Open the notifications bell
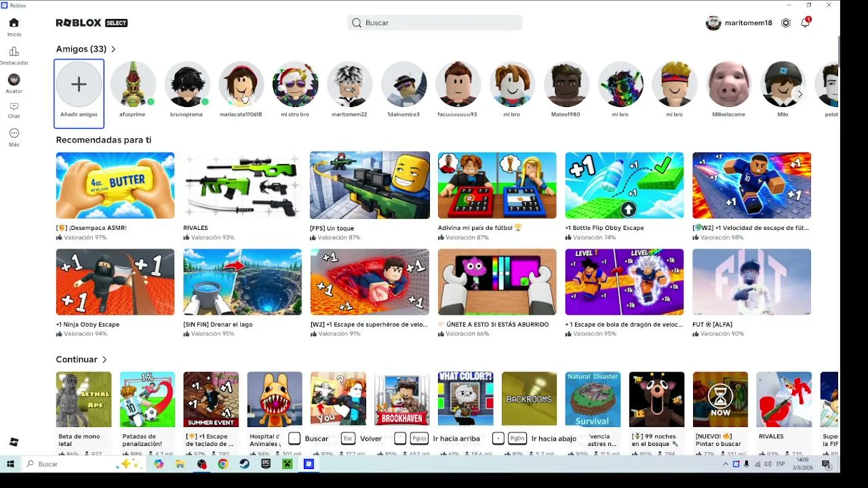 click(805, 23)
